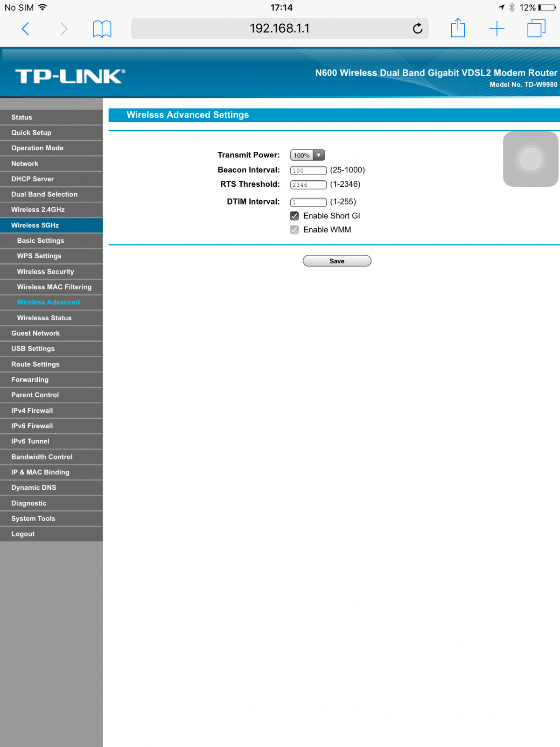Open IPv6 Tunnel
The image size is (560, 747).
click(51, 441)
